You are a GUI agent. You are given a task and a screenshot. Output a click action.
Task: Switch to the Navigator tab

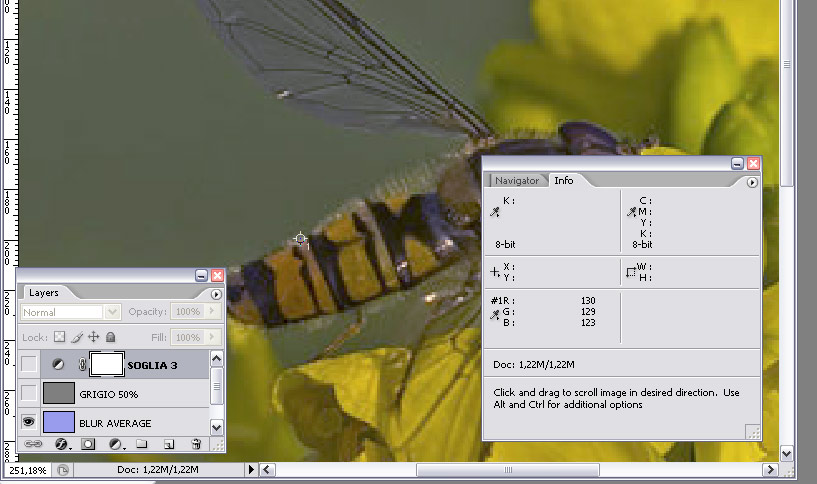516,181
